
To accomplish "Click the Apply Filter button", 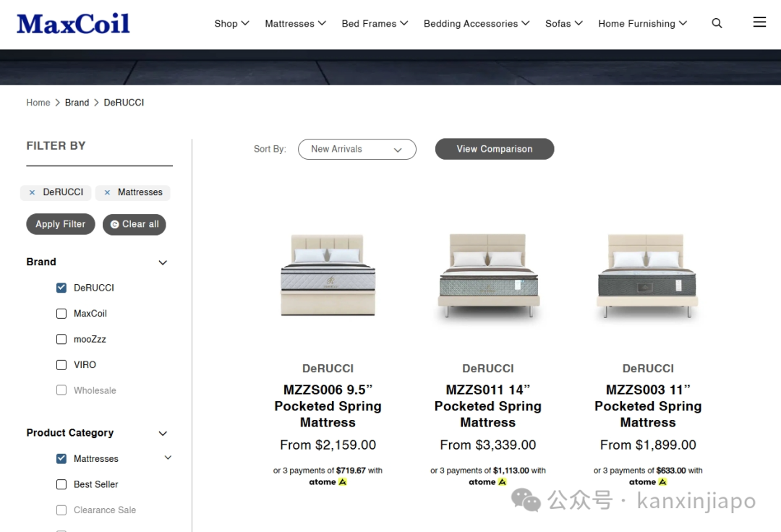I will [x=60, y=224].
